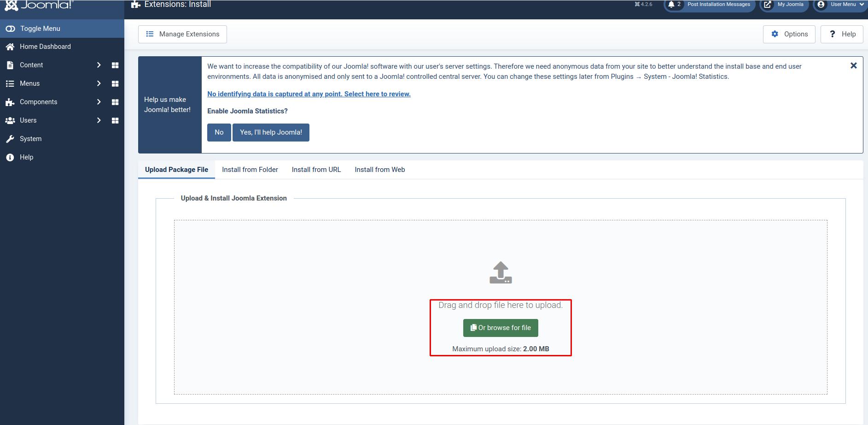The height and width of the screenshot is (425, 868).
Task: Decline Joomla Statistics with No button
Action: click(x=219, y=132)
